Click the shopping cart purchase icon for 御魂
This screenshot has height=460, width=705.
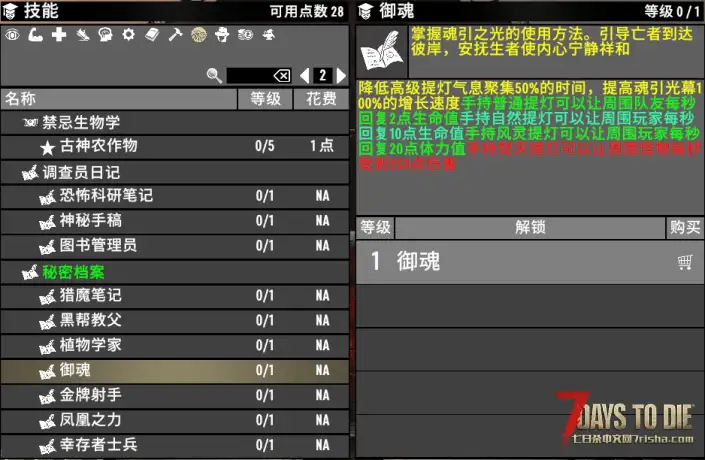pos(684,262)
